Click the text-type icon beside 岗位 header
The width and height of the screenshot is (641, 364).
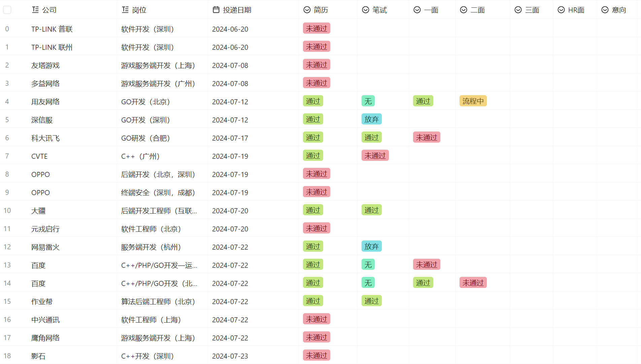(125, 10)
